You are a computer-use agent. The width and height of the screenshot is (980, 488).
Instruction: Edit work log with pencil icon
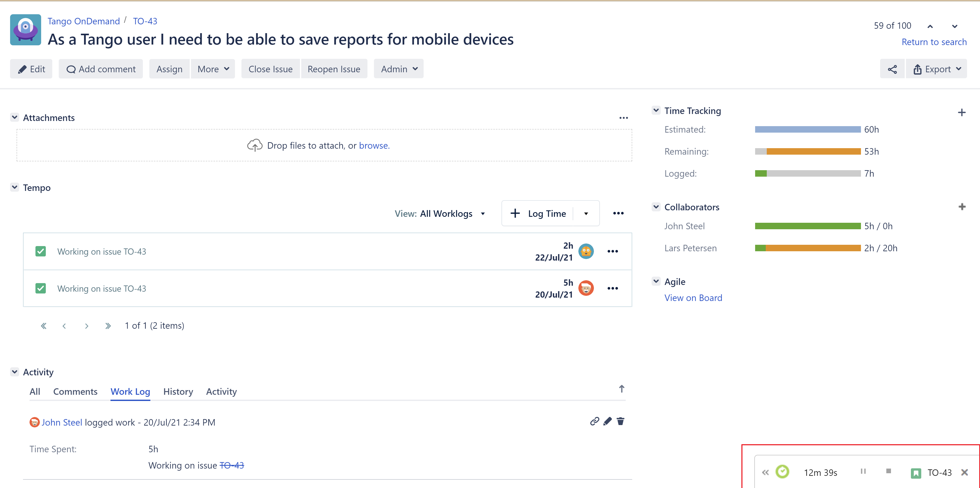607,421
